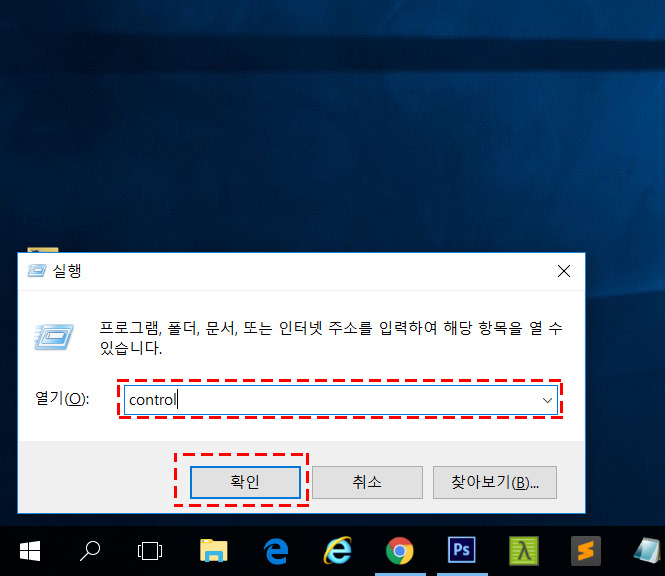Open Sublime Text from the taskbar
Viewport: 665px width, 576px height.
tap(586, 551)
